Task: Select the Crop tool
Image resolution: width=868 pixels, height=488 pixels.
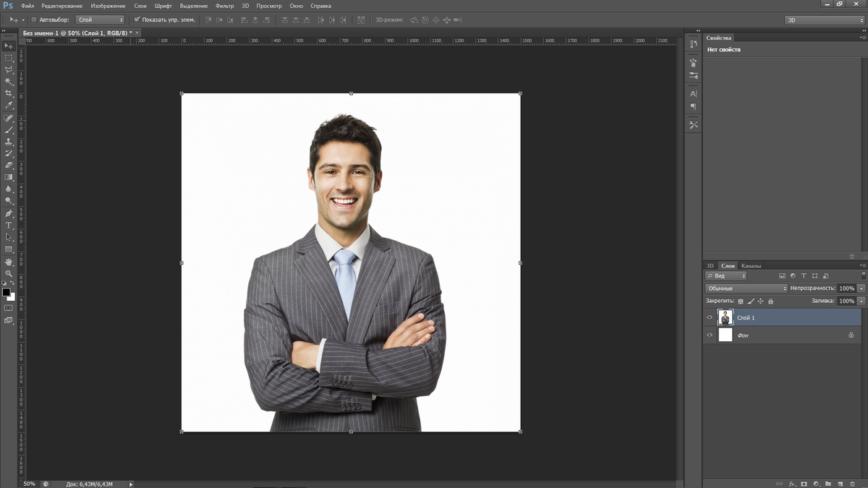Action: [9, 93]
